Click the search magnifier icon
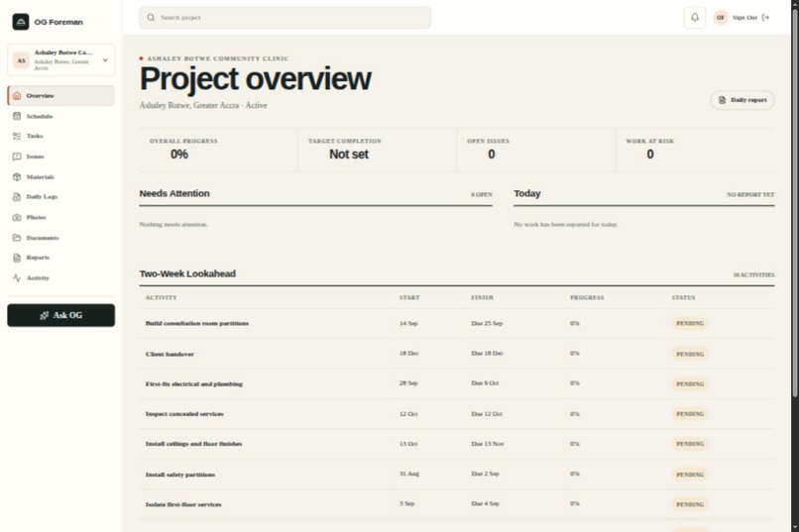The height and width of the screenshot is (532, 799). pos(151,17)
